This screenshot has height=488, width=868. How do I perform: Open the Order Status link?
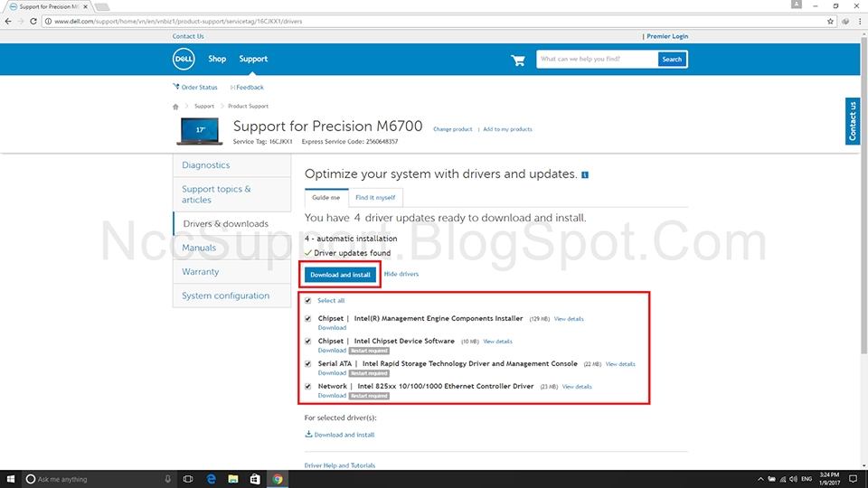tap(199, 88)
